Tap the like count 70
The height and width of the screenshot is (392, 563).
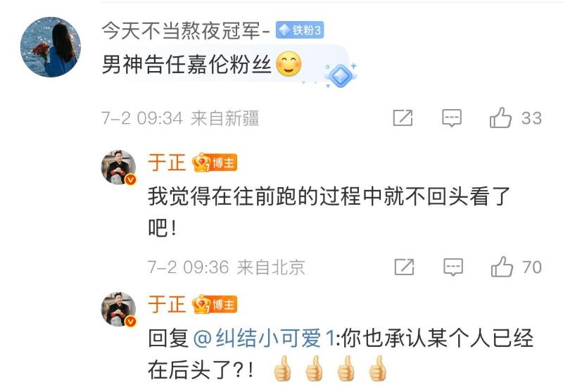532,267
